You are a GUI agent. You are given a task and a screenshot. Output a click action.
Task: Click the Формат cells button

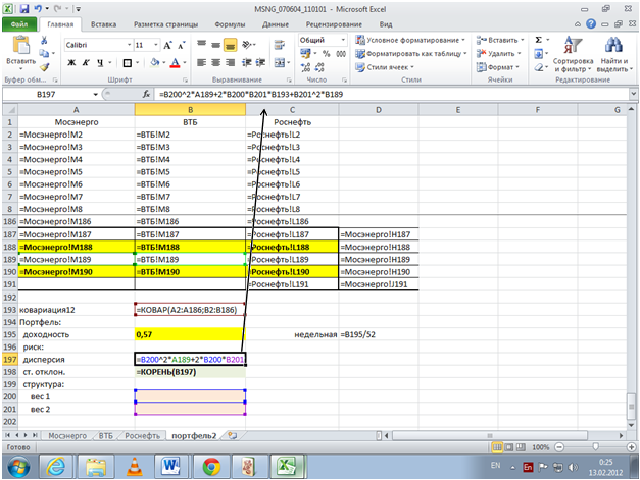click(498, 67)
